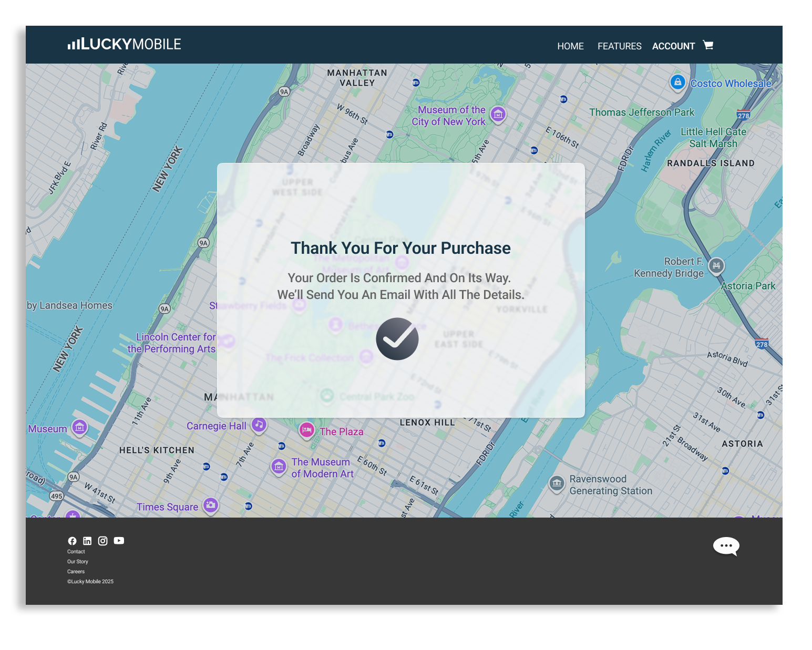Image resolution: width=812 pixels, height=650 pixels.
Task: Click the "Thomas Jefferson Park" label
Action: point(642,112)
